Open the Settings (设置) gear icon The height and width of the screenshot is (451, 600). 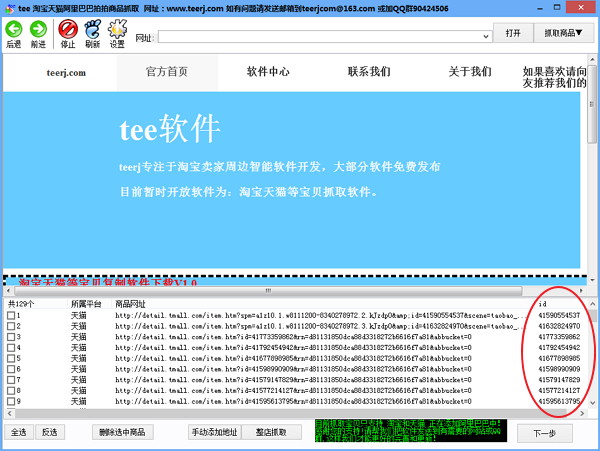point(117,29)
